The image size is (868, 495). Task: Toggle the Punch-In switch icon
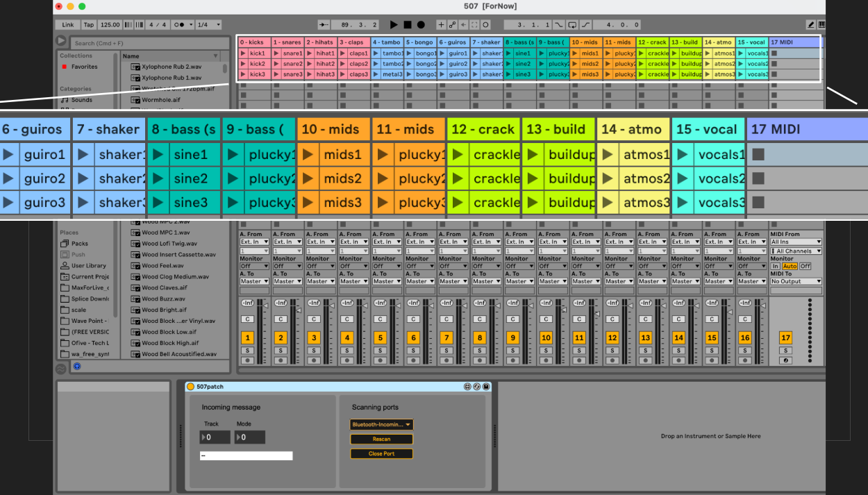[559, 24]
